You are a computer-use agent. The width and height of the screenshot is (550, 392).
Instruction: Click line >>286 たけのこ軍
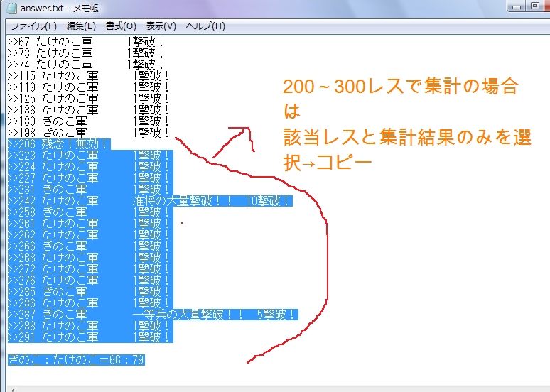90,303
